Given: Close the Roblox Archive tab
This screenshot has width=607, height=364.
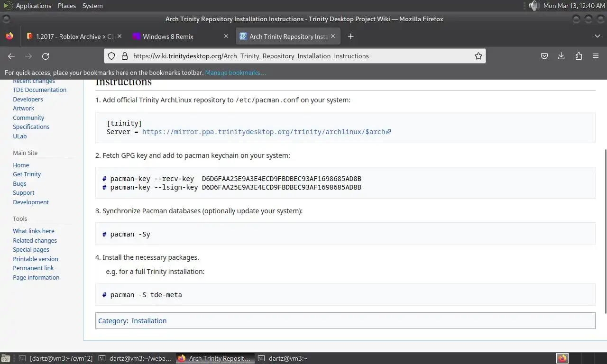Looking at the screenshot, I should tap(120, 36).
